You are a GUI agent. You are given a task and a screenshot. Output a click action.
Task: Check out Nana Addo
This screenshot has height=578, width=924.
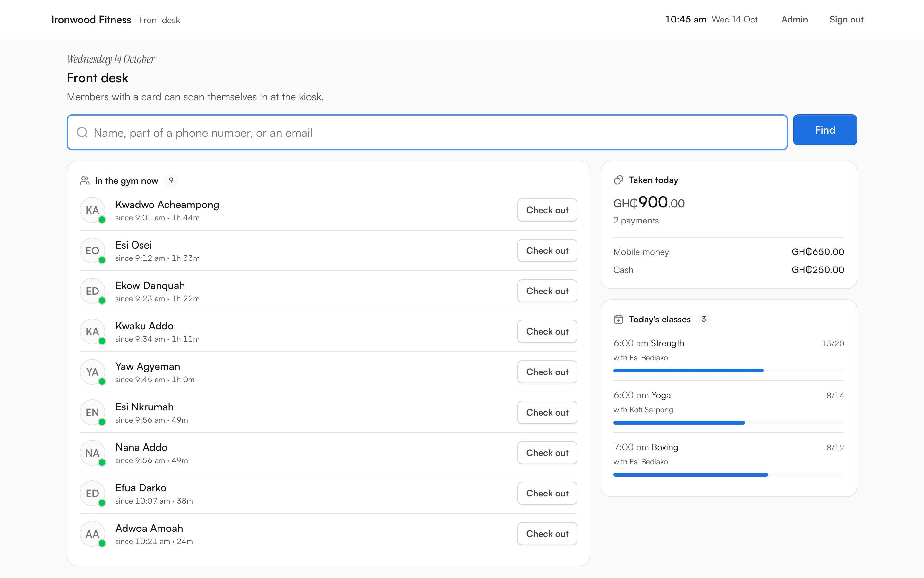click(x=547, y=453)
